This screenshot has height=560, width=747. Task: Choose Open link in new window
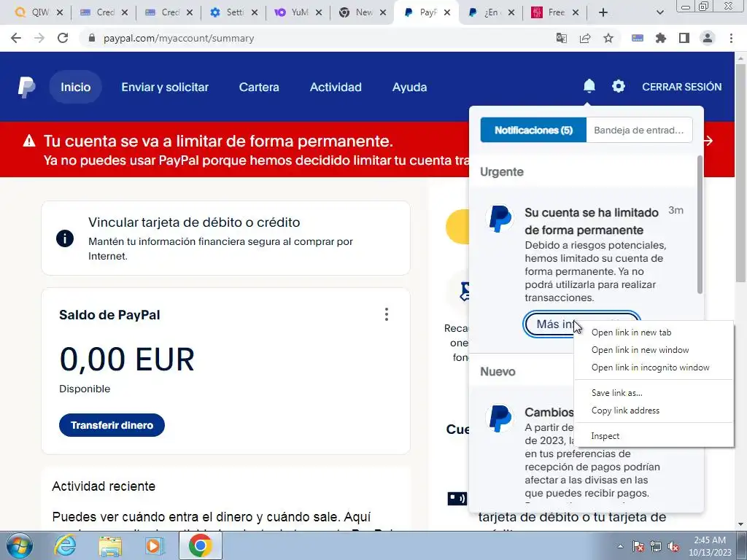(654, 350)
